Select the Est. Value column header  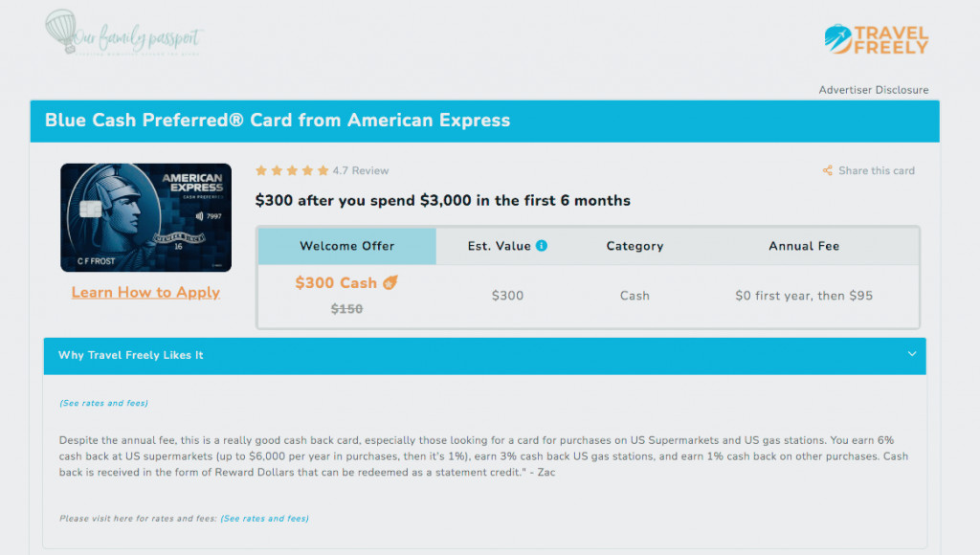tap(507, 246)
